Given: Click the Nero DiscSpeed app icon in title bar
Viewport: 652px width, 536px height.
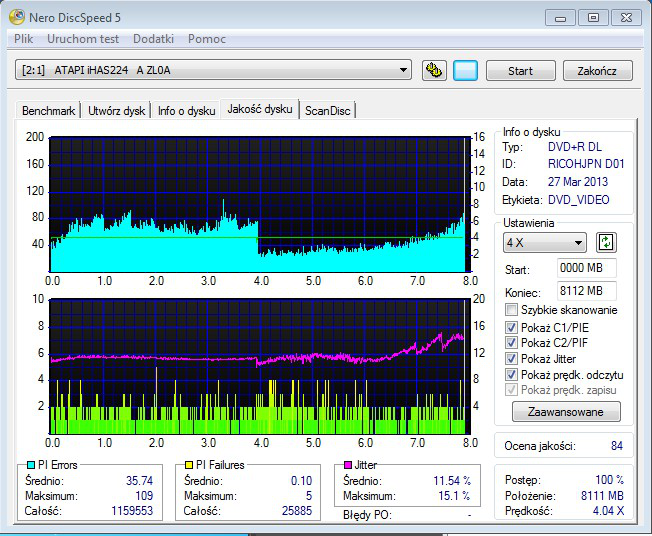Looking at the screenshot, I should (x=17, y=17).
